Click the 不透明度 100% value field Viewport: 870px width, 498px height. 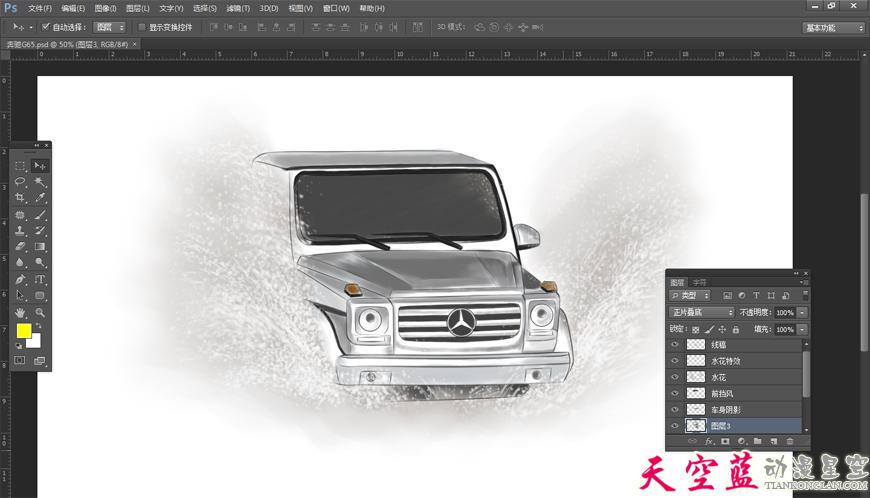tap(785, 313)
